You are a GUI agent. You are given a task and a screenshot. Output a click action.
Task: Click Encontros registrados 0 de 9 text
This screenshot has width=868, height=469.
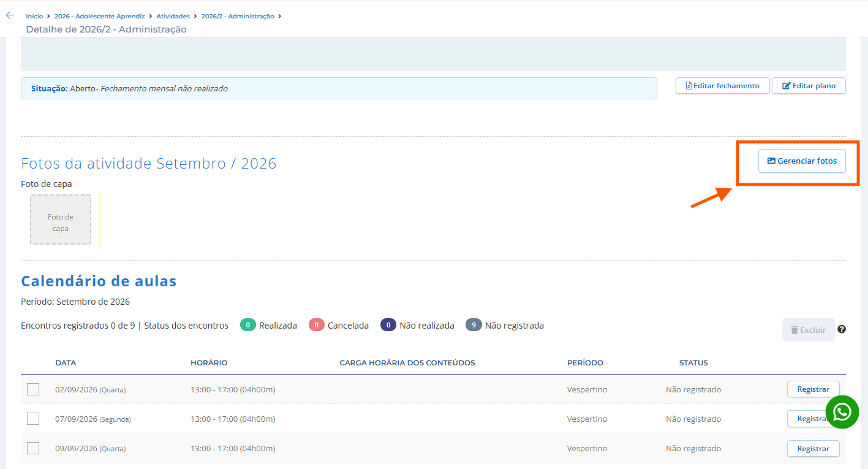[x=78, y=326]
